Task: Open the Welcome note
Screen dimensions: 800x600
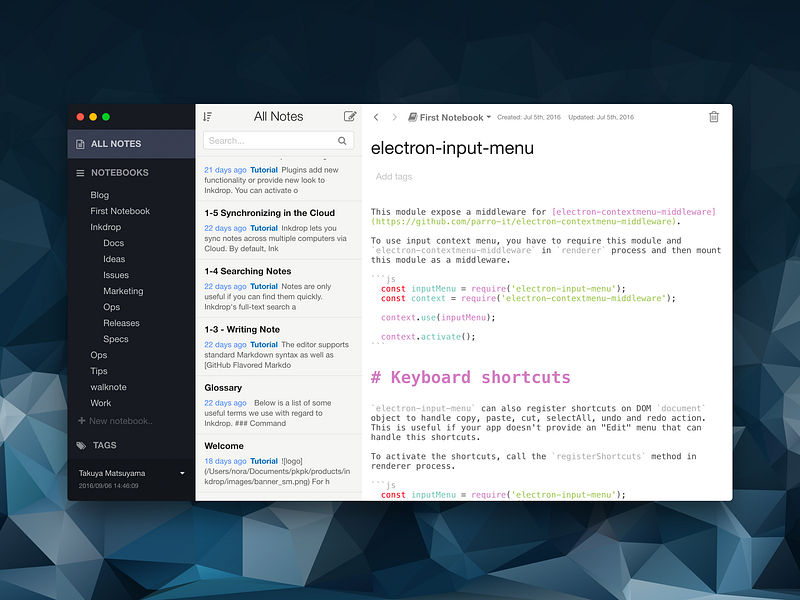Action: coord(279,463)
